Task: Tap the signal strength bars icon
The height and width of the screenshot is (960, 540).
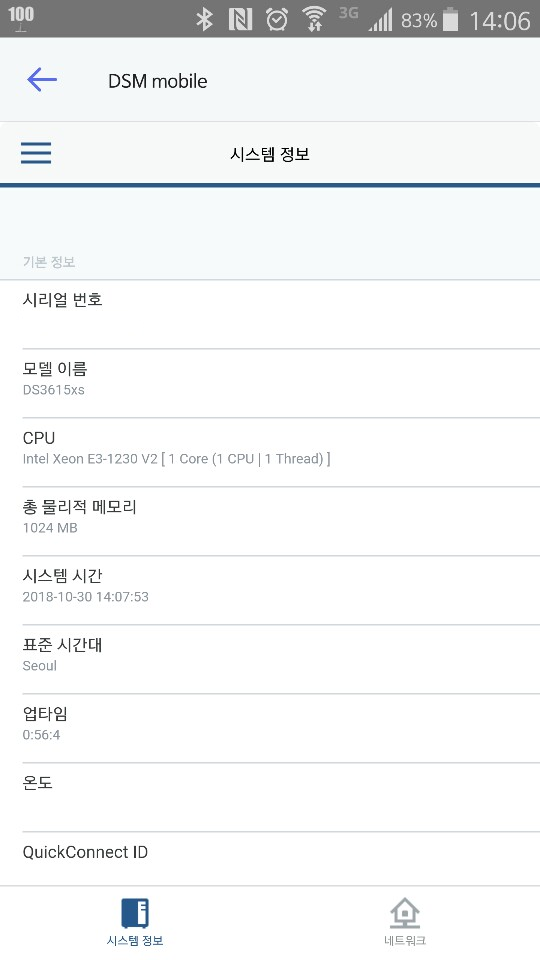Action: coord(380,21)
